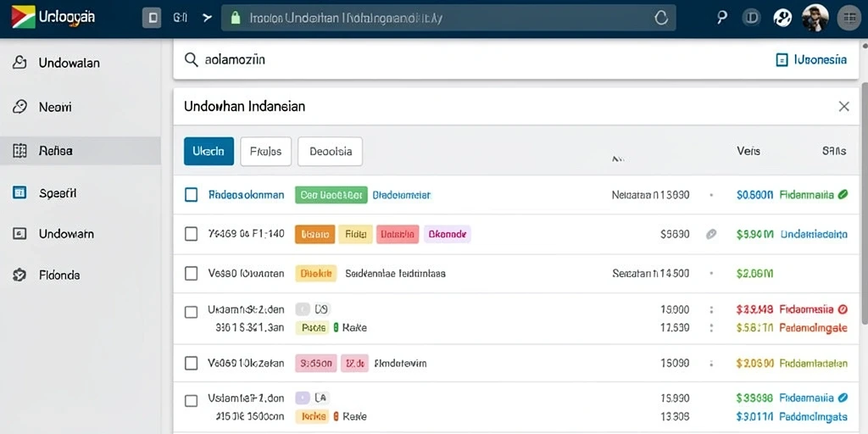Screen dimensions: 868x434
Task: Tick the Y4469 06 F1:140 checkbox
Action: 191,234
